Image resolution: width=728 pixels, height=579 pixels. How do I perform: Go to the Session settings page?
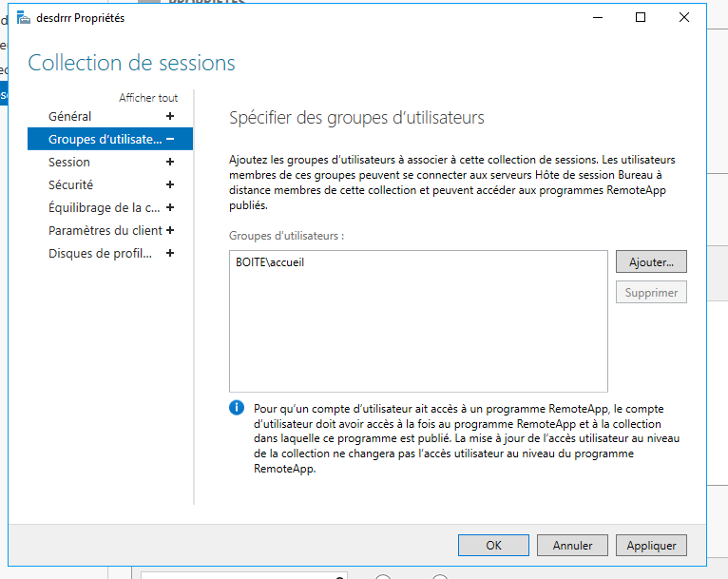(x=69, y=162)
